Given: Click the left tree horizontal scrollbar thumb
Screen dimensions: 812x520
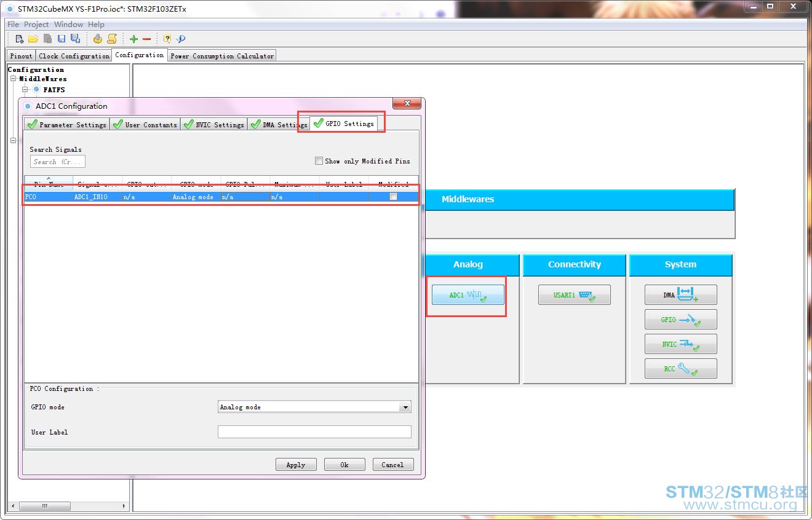Looking at the screenshot, I should click(44, 506).
